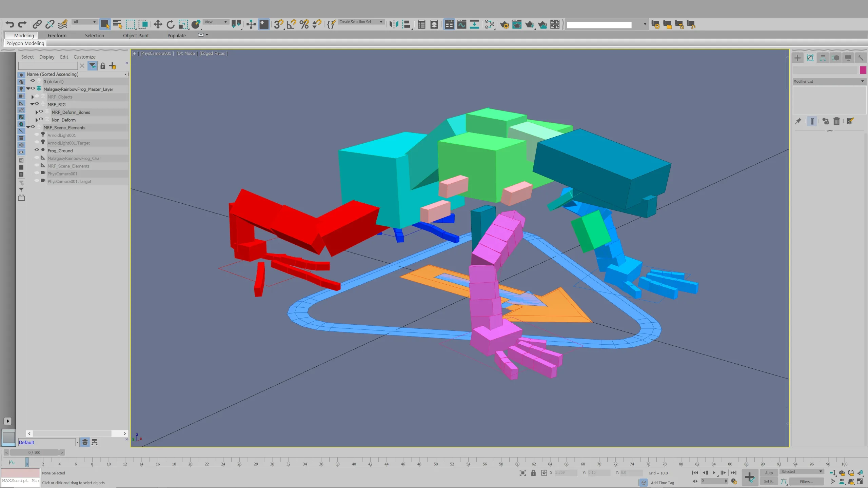
Task: Choose the Select and Scale tool
Action: pos(183,24)
